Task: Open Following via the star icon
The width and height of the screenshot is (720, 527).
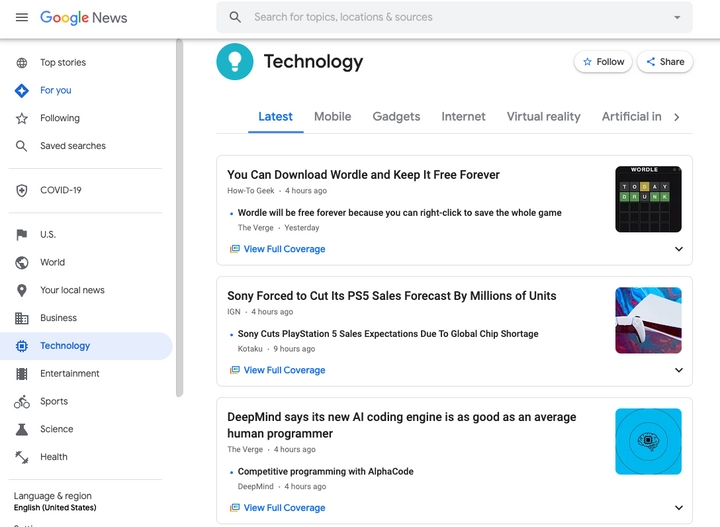Action: click(22, 118)
